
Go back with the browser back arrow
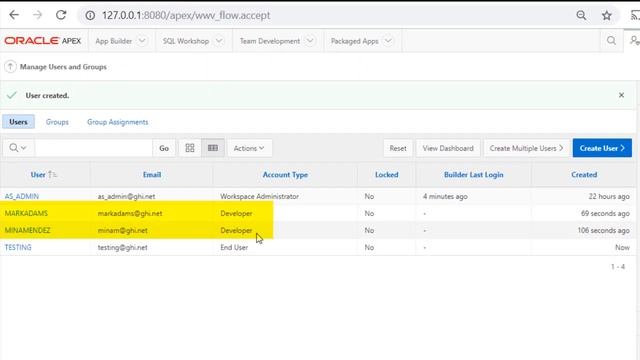point(14,15)
